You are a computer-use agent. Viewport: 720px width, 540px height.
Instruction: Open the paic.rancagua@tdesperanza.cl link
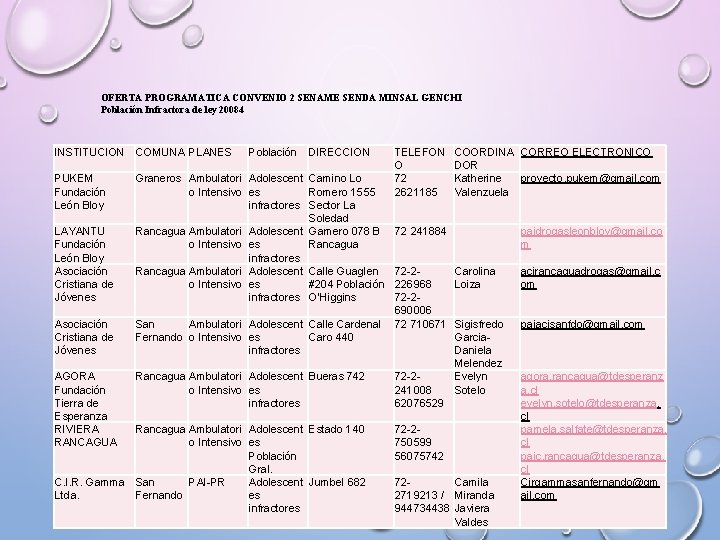click(x=592, y=462)
